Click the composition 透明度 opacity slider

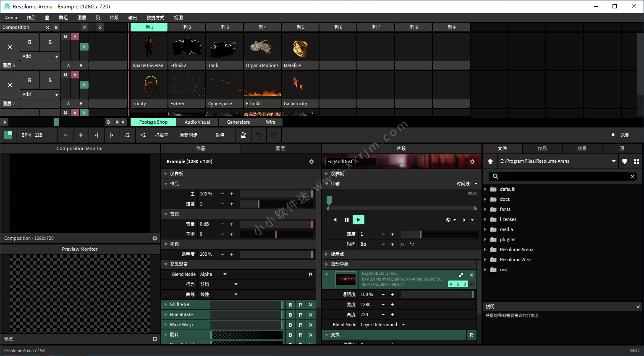[276, 255]
